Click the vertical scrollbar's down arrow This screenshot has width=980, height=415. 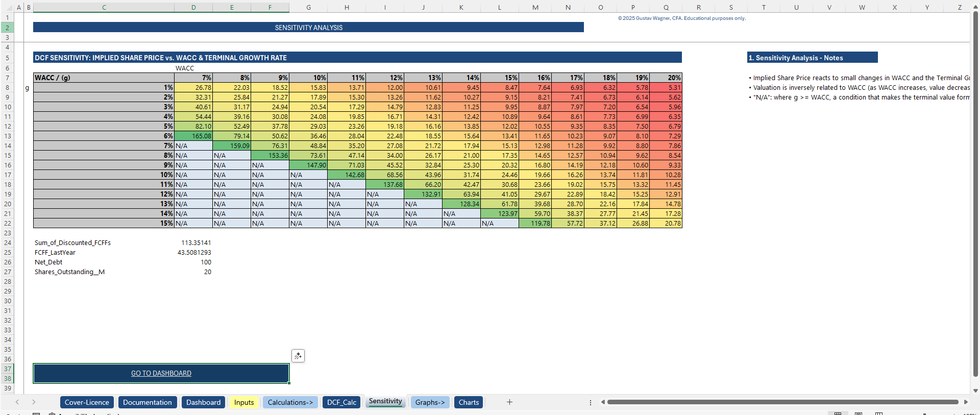pos(975,390)
